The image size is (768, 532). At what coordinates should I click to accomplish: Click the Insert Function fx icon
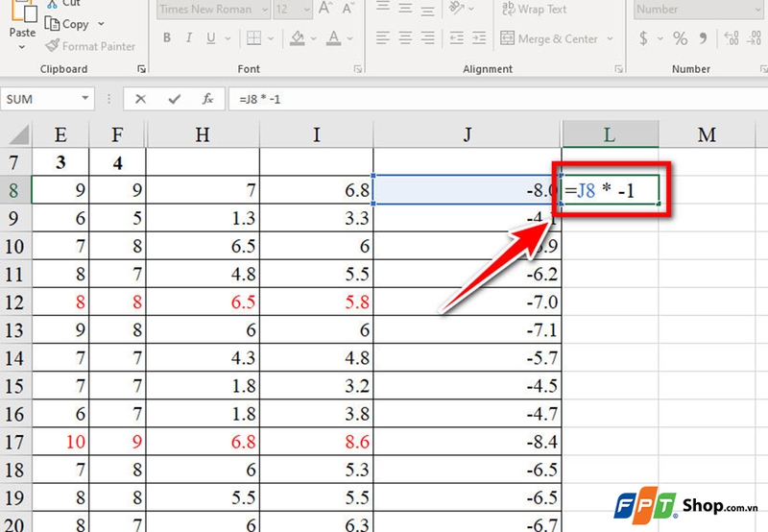(207, 99)
